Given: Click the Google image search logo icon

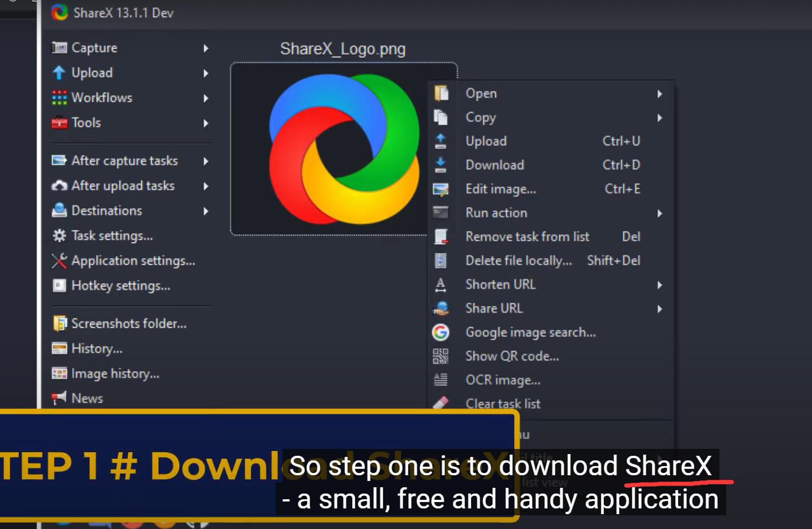Looking at the screenshot, I should point(440,332).
